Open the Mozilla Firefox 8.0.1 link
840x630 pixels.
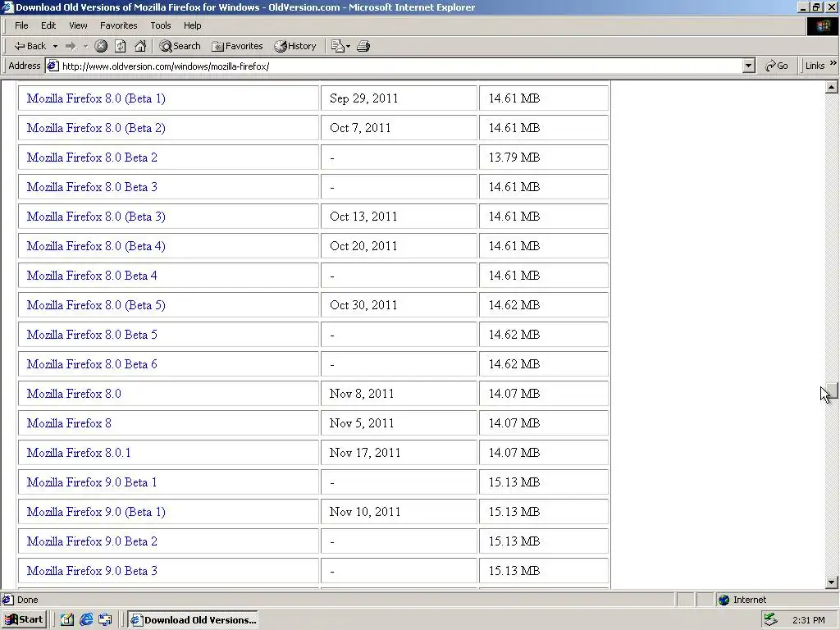(79, 453)
